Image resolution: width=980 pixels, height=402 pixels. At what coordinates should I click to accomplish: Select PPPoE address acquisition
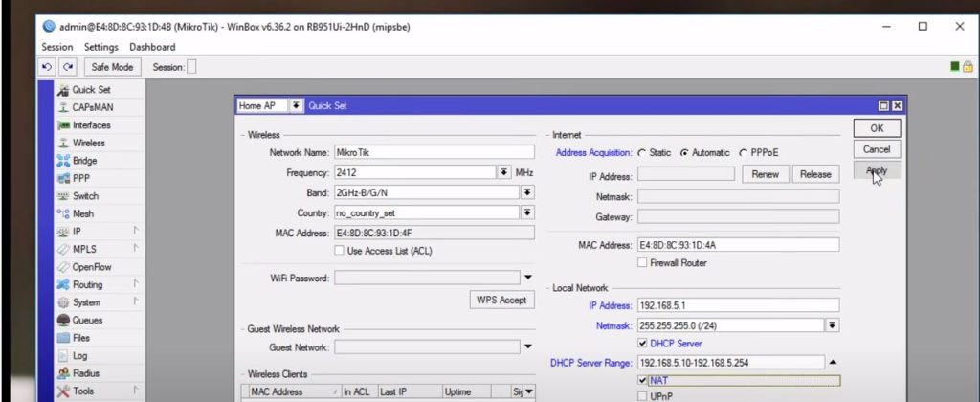coord(743,152)
